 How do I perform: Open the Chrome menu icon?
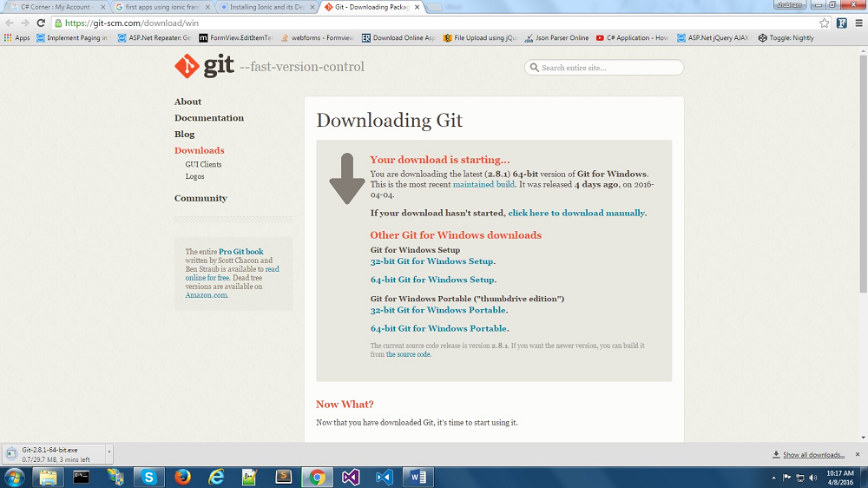click(859, 23)
